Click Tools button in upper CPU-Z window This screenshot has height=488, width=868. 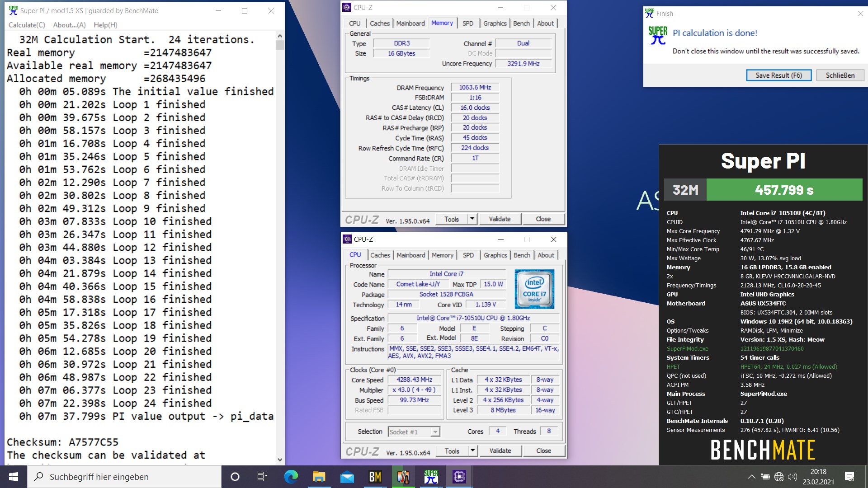pos(451,219)
